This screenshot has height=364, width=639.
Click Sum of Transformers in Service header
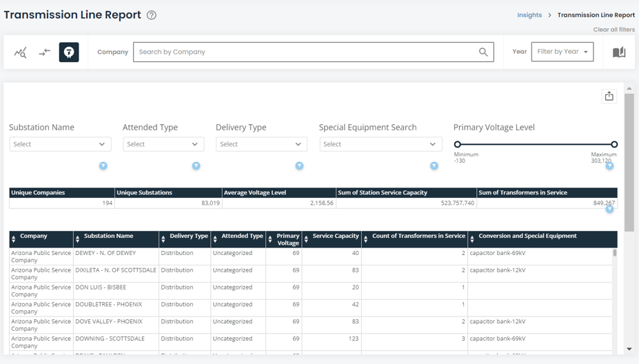click(547, 193)
